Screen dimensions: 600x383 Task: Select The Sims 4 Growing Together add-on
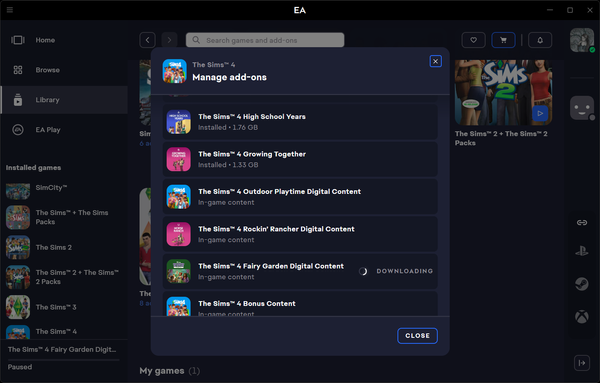[300, 159]
